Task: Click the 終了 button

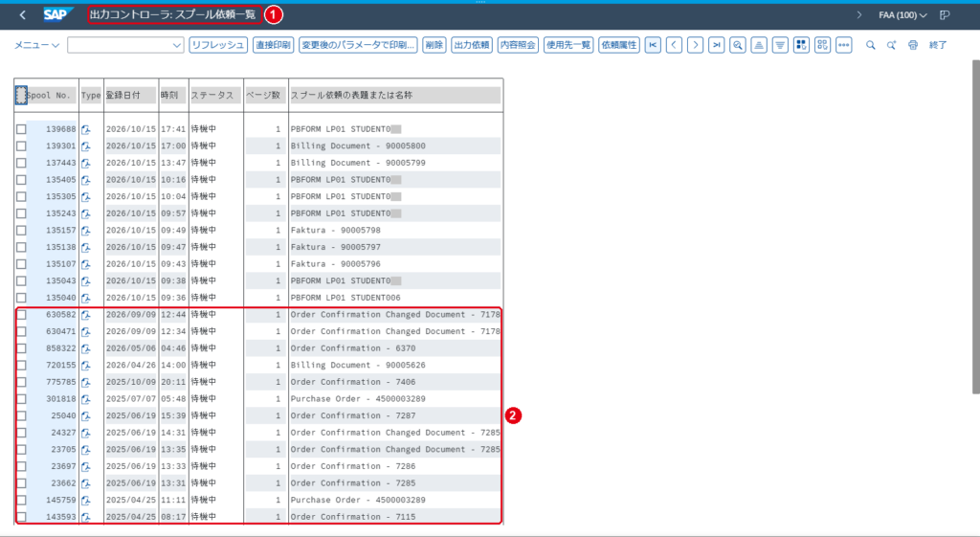Action: tap(938, 45)
